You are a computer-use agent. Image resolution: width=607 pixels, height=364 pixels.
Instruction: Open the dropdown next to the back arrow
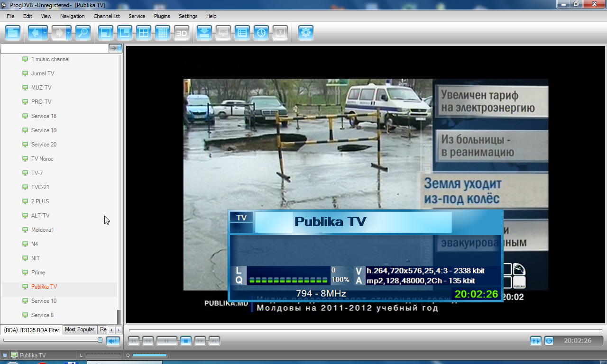45,33
